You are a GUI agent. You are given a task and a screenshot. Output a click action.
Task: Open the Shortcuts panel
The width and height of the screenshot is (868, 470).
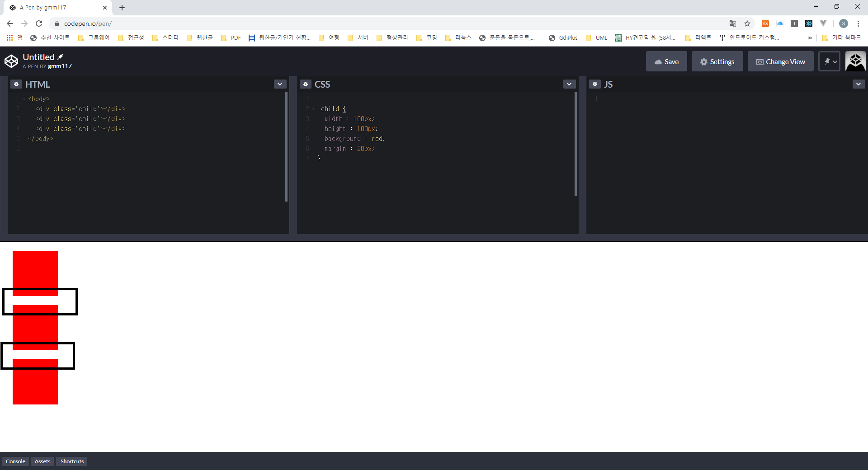[72, 461]
